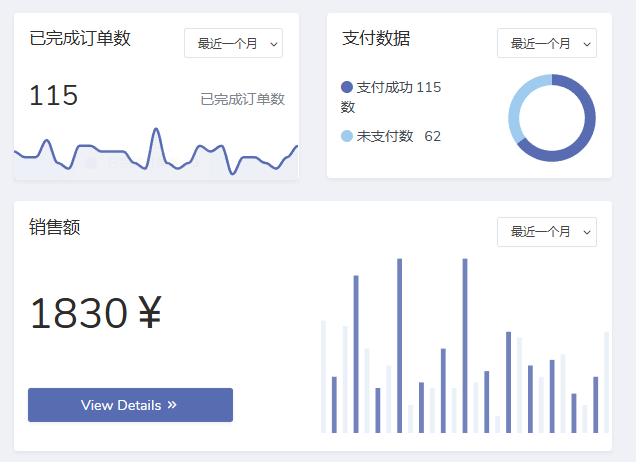Viewport: 636px width, 462px height.
Task: Click the 已完成订单数 card title
Action: pyautogui.click(x=80, y=39)
